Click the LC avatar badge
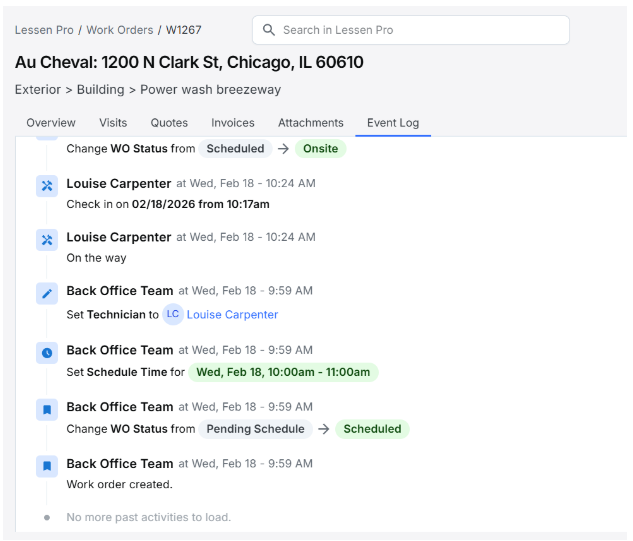Viewport: 633px width, 541px height. (x=173, y=314)
